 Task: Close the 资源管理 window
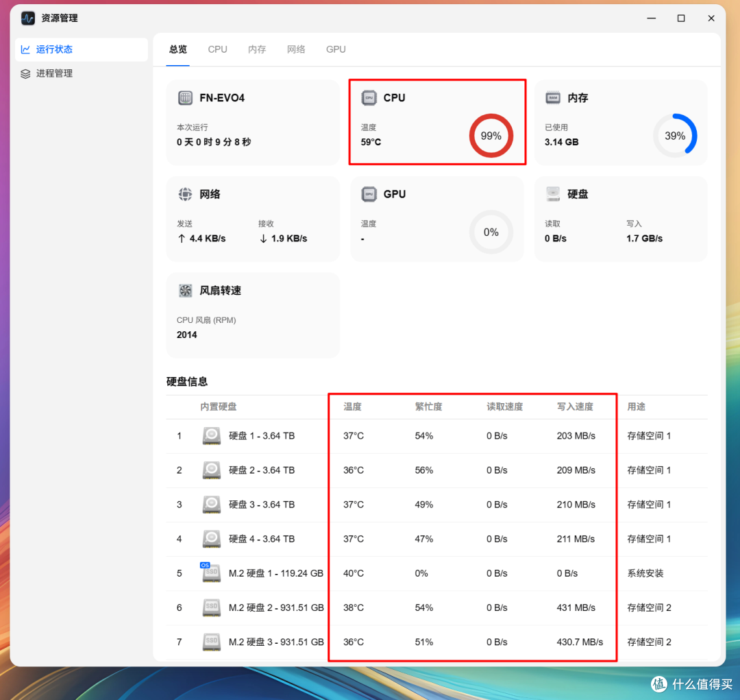point(711,19)
